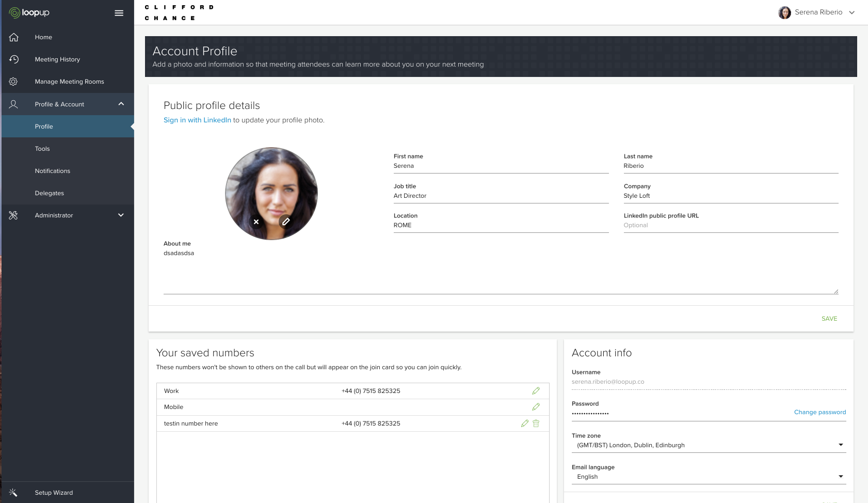Click the Setup Wizard wand icon
This screenshot has height=503, width=868.
tap(13, 493)
